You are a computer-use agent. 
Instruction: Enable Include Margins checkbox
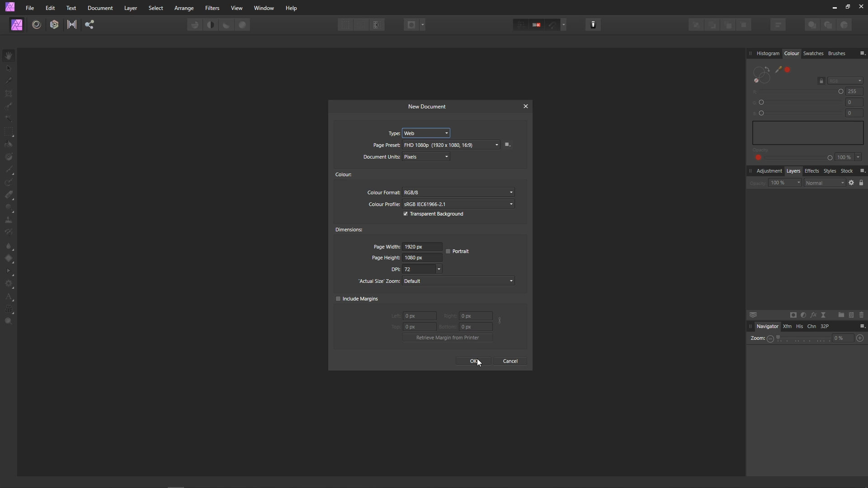(338, 299)
